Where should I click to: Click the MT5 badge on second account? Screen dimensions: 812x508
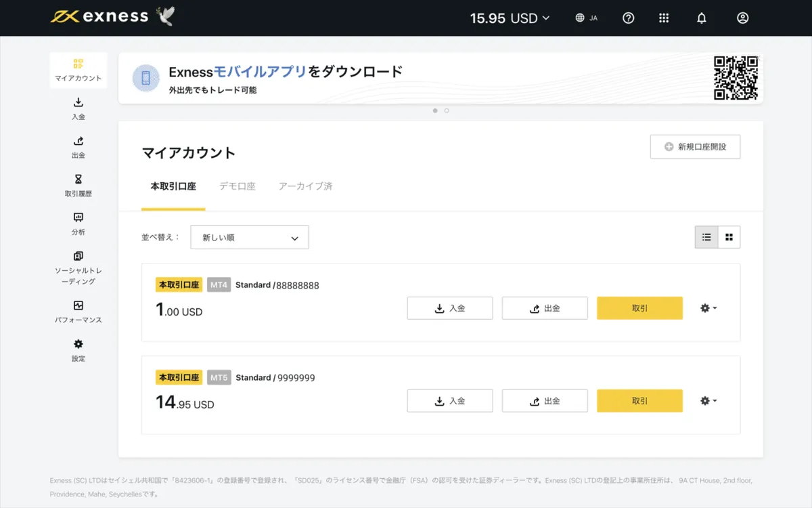pos(219,378)
